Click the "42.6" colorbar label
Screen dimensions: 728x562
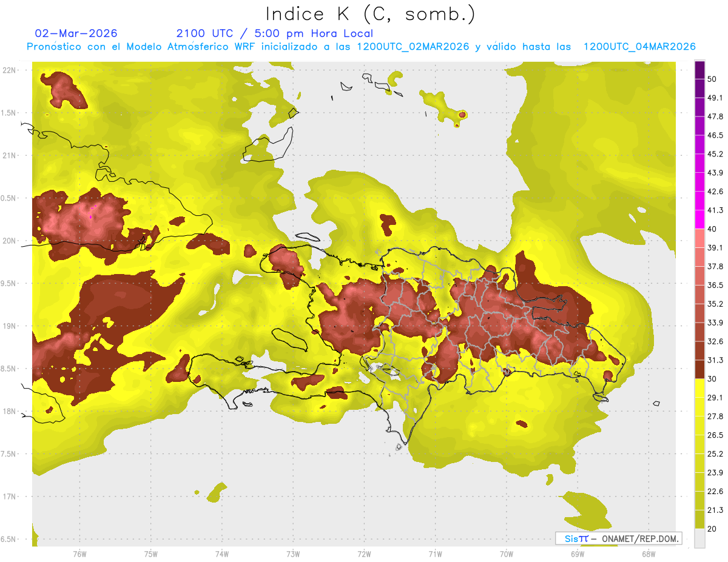[x=715, y=192]
